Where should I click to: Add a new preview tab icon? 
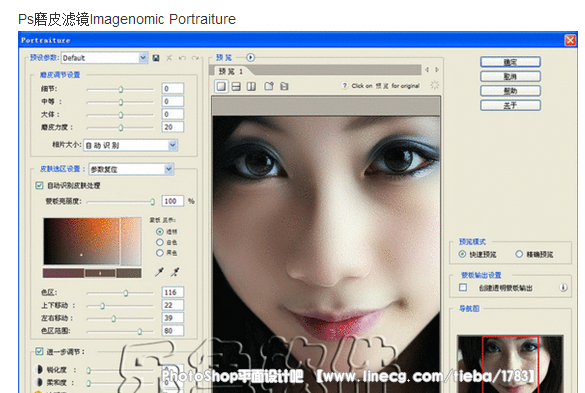pos(269,86)
